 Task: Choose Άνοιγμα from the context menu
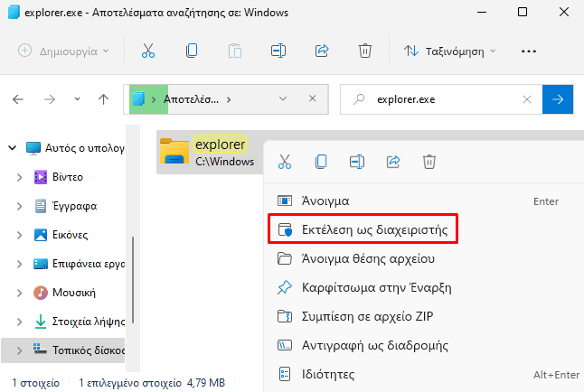coord(421,201)
